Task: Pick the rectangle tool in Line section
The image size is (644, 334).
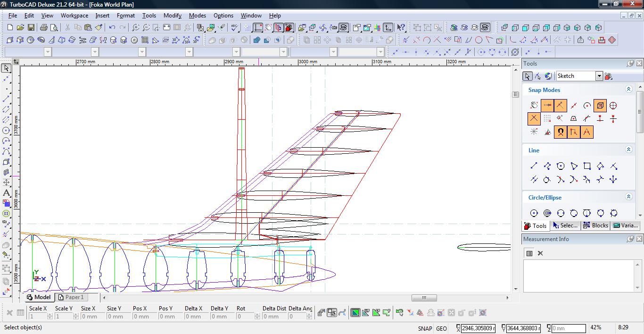Action: tap(587, 166)
